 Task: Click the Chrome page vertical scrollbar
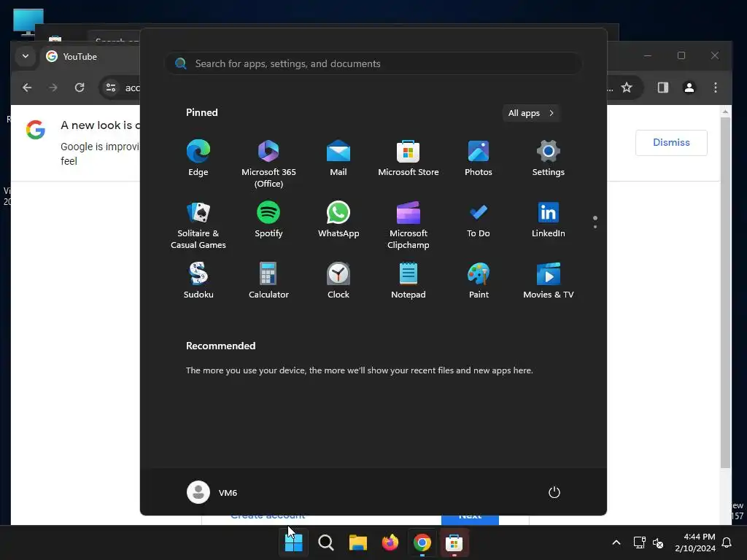(x=725, y=293)
